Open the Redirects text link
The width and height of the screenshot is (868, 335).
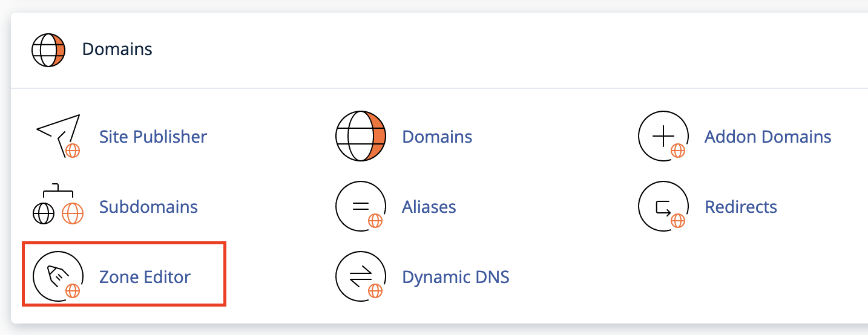[741, 207]
